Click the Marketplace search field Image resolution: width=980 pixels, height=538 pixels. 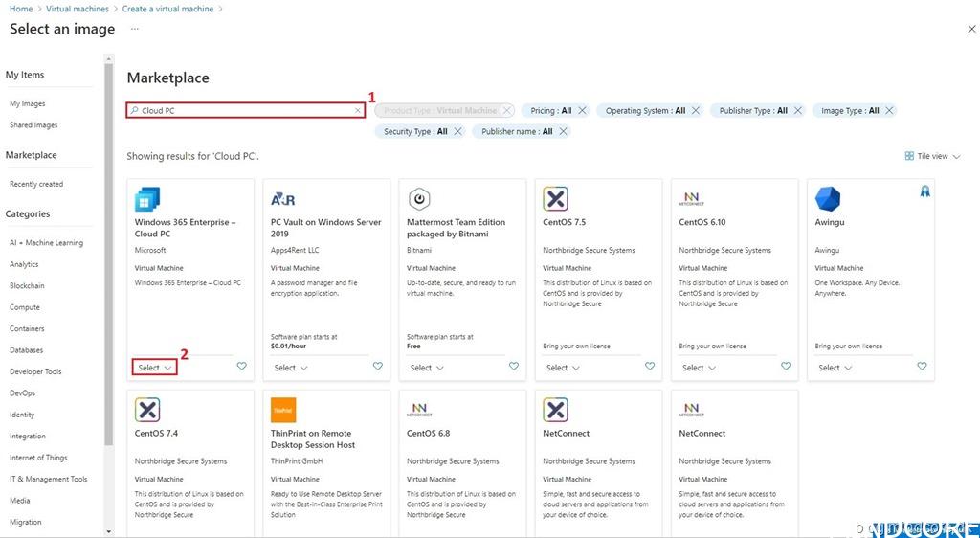[244, 111]
